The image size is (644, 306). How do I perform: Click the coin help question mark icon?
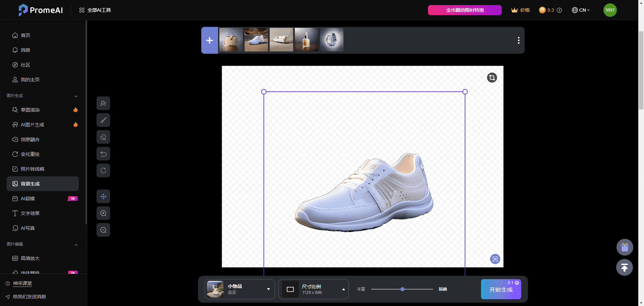pyautogui.click(x=559, y=10)
